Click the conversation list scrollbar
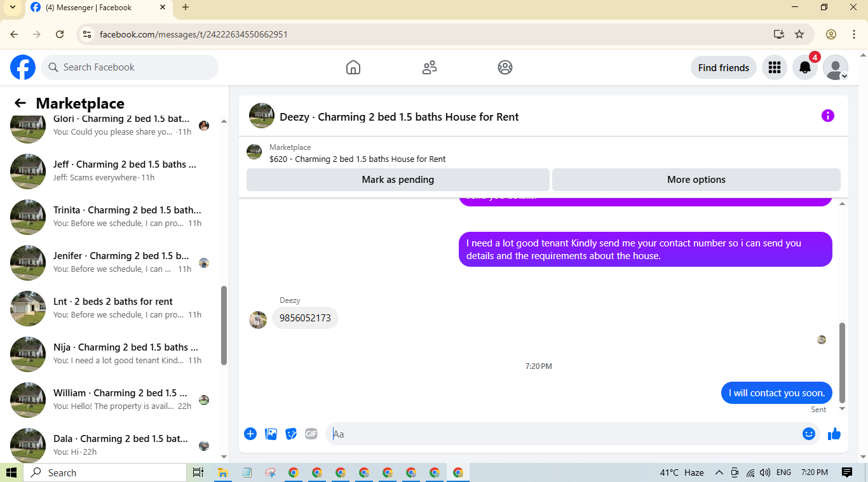 [224, 325]
